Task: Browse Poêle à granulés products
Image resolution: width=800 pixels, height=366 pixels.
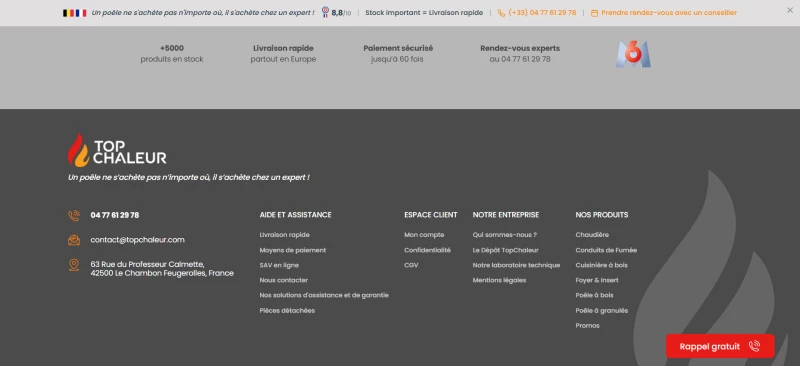Action: [602, 311]
